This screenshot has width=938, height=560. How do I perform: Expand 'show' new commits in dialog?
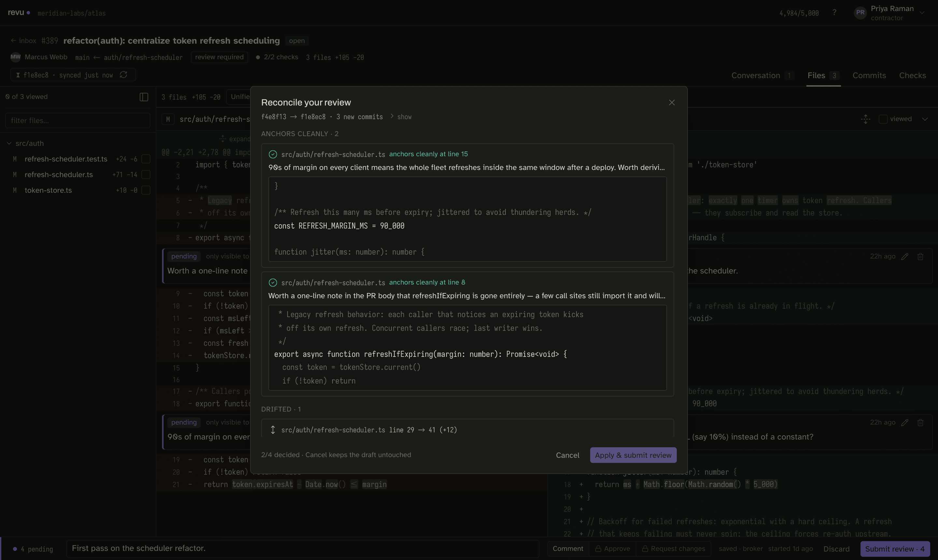pyautogui.click(x=401, y=117)
